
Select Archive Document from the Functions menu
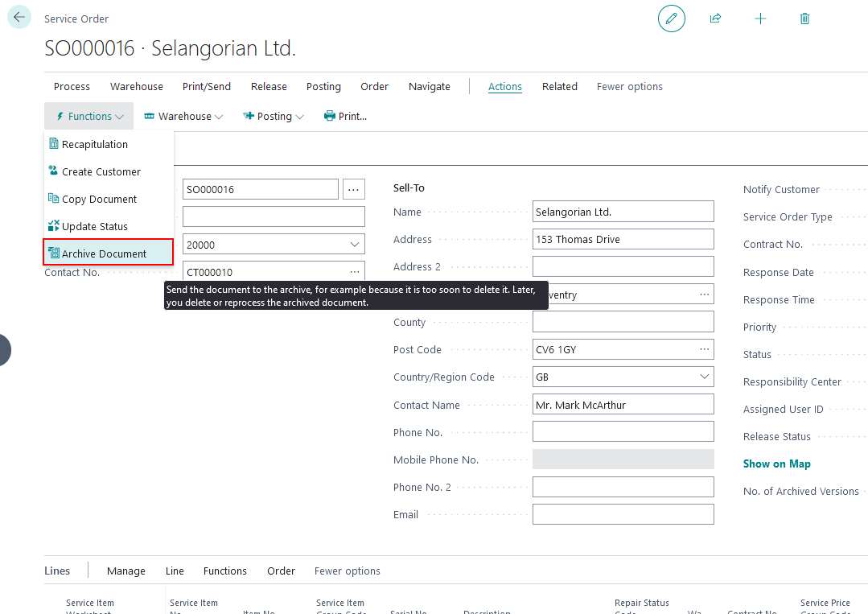(105, 252)
